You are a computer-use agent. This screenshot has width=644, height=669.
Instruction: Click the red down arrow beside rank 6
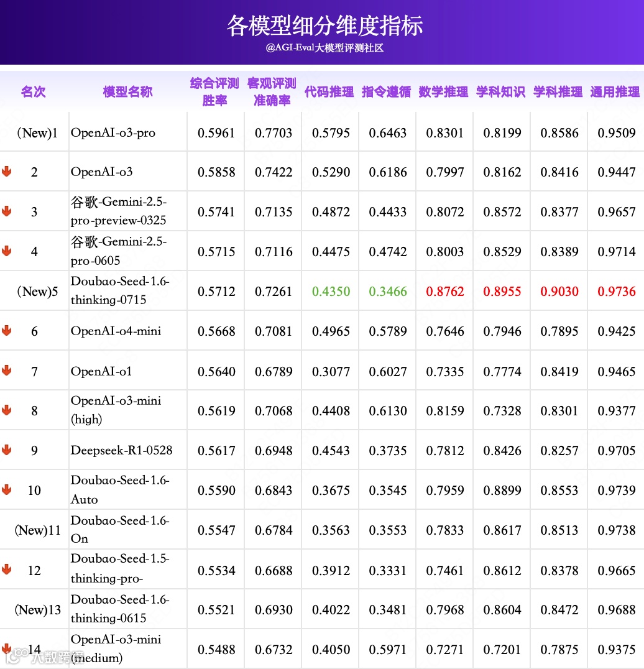coord(6,331)
